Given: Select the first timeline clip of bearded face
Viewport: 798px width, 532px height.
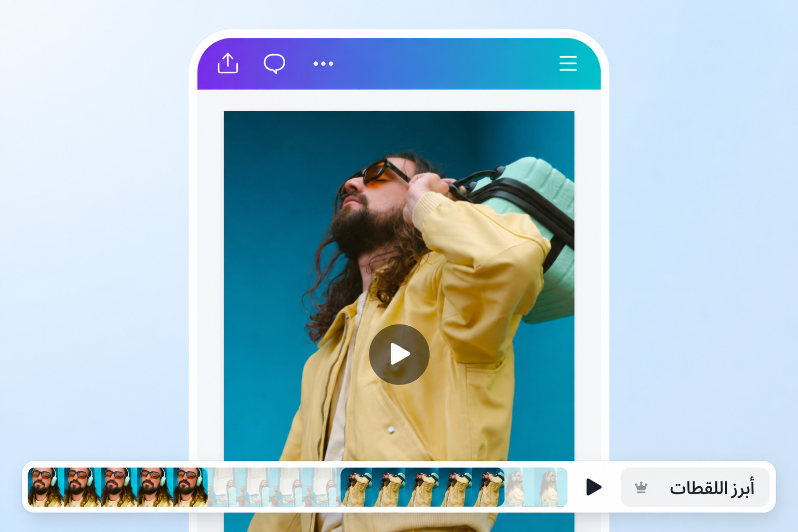Looking at the screenshot, I should (118, 487).
